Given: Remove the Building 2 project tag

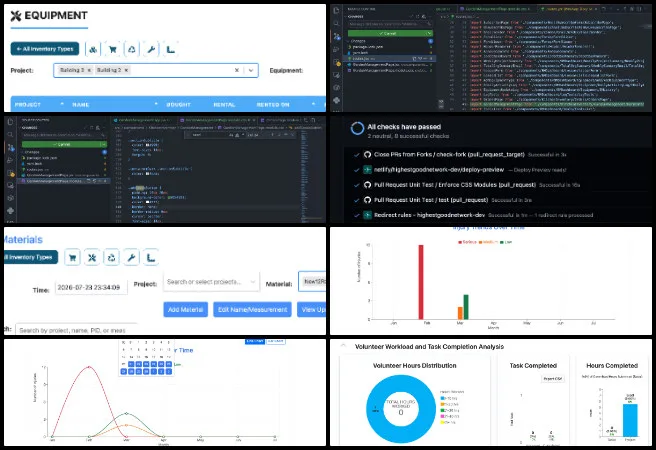Looking at the screenshot, I should [126, 70].
